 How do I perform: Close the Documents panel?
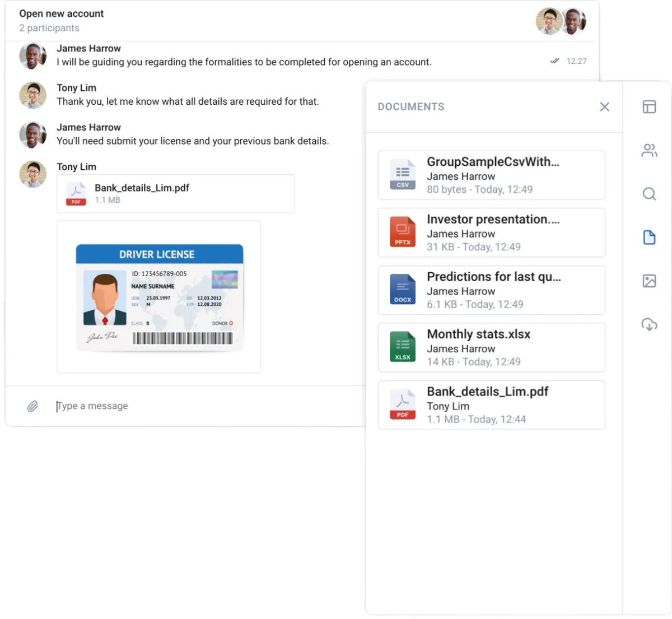604,107
